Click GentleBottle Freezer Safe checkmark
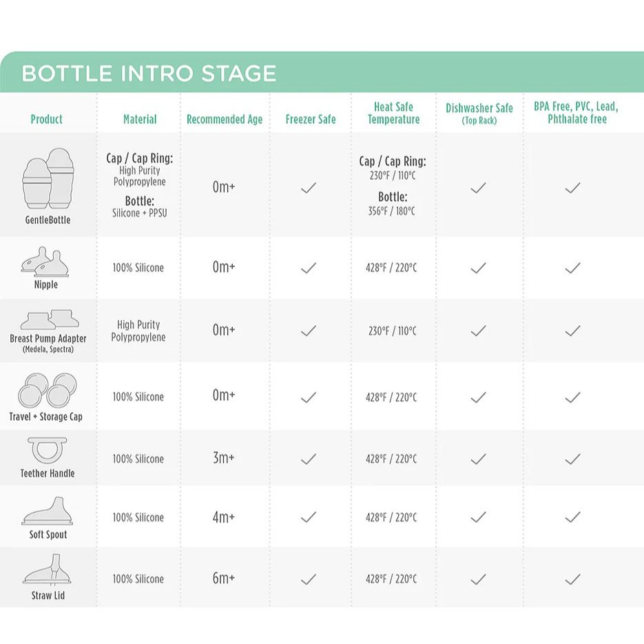 309,188
